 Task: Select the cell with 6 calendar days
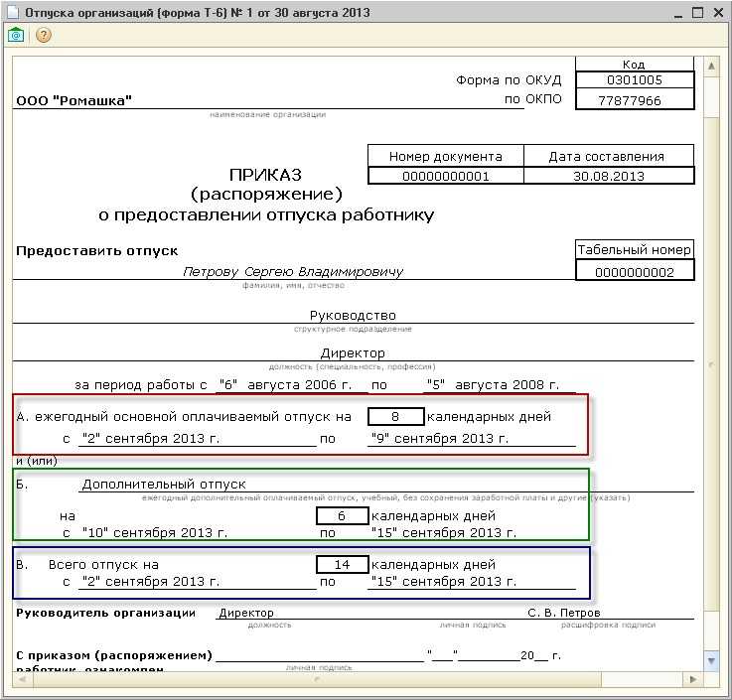(343, 515)
